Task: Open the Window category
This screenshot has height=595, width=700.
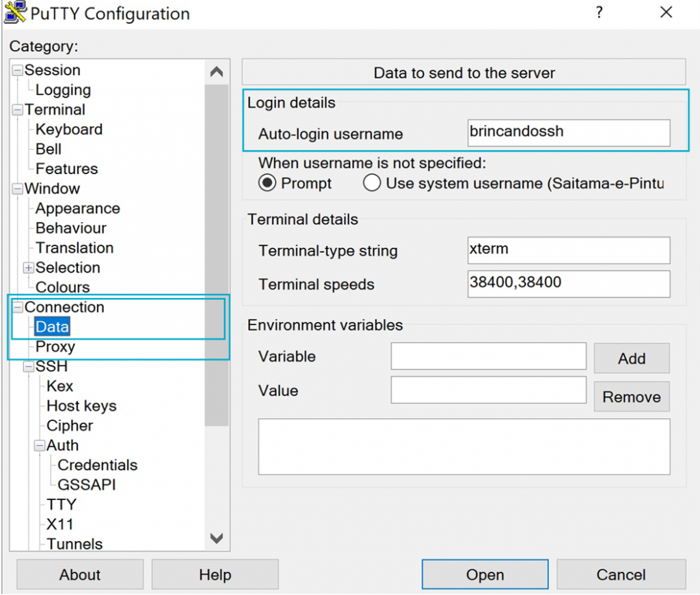Action: pyautogui.click(x=52, y=189)
